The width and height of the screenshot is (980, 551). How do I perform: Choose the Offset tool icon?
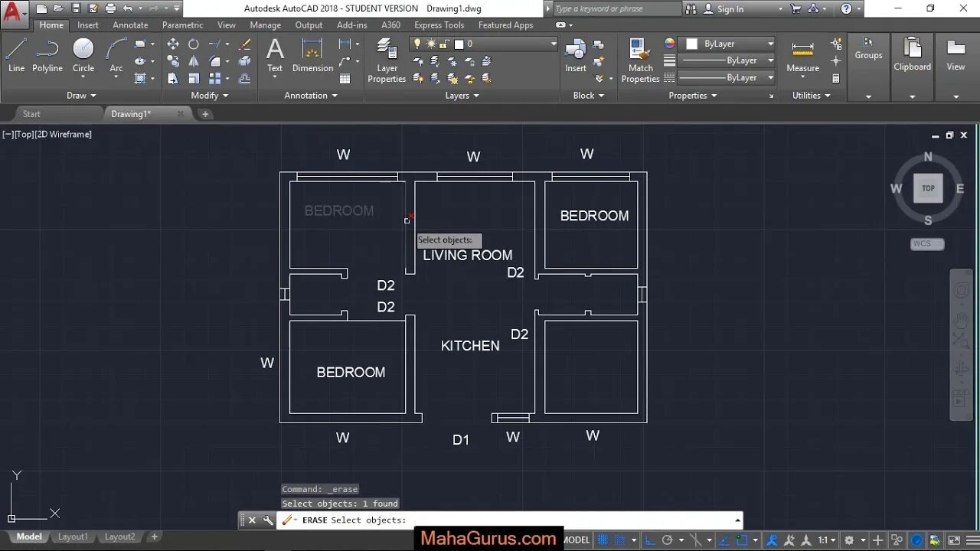click(245, 78)
